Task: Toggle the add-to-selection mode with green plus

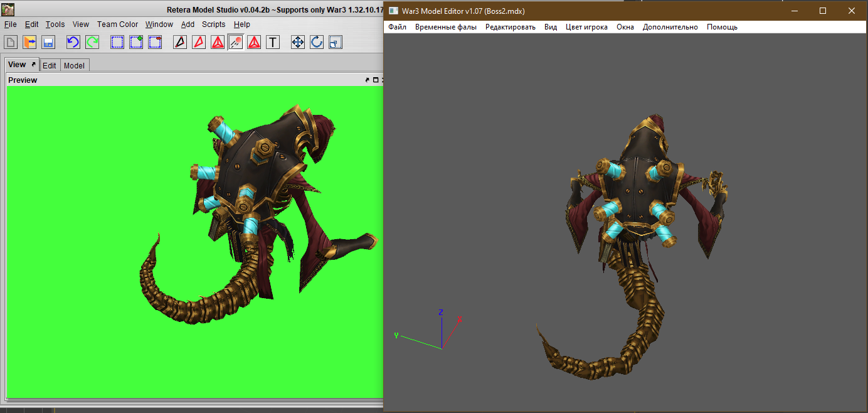Action: coord(136,42)
